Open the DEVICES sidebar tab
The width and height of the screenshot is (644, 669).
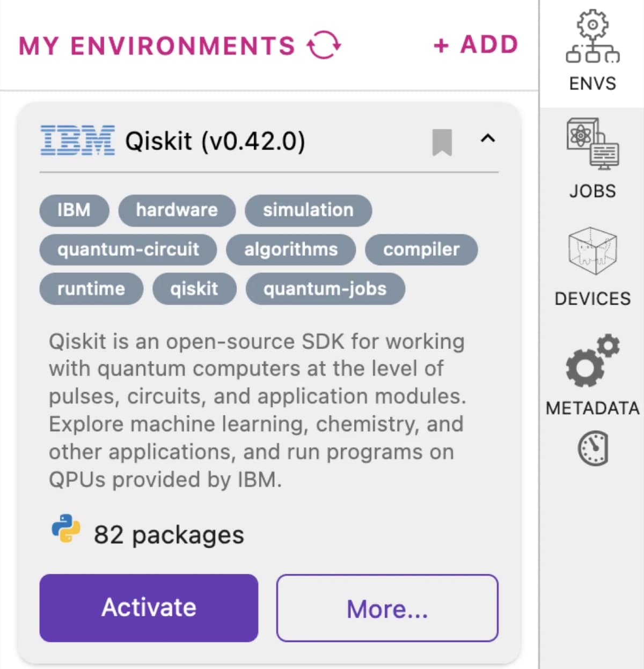[x=592, y=267]
